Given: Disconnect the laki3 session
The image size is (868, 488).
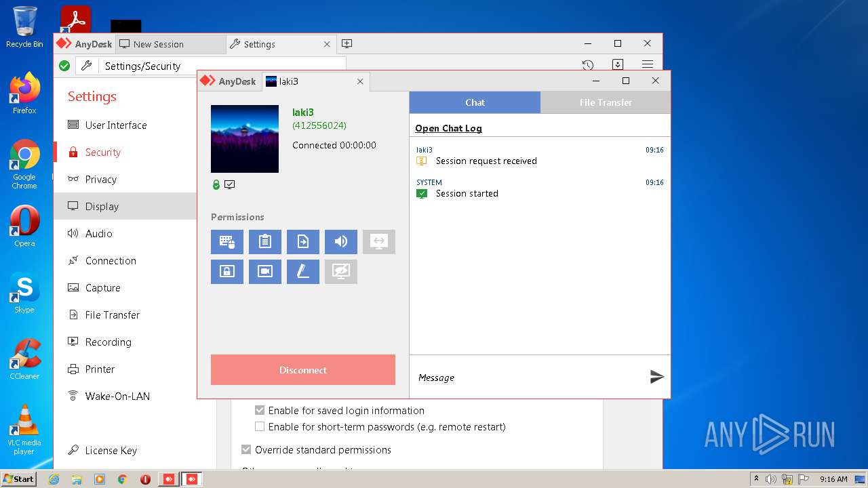Looking at the screenshot, I should click(x=303, y=370).
